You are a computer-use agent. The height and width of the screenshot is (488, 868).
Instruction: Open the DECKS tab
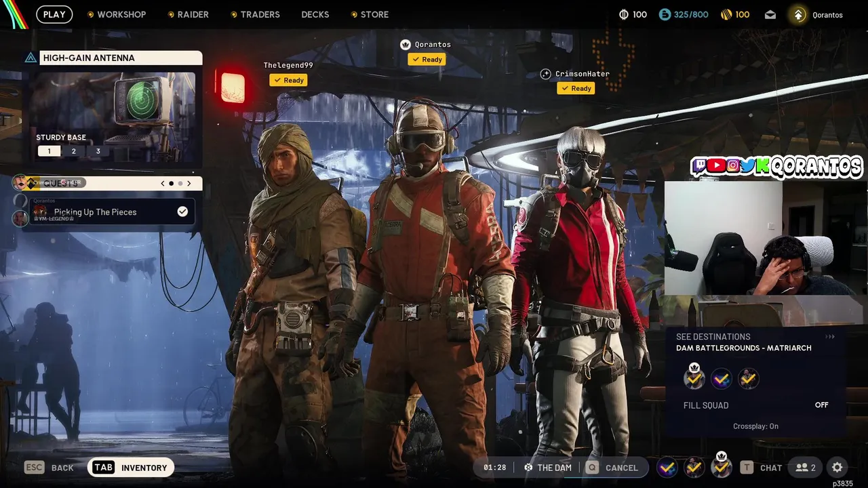point(315,14)
